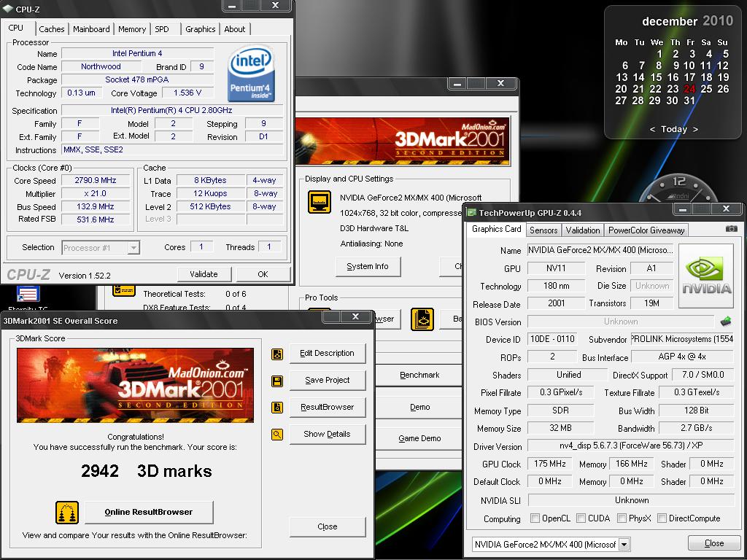
Task: Switch to the Sensors tab in GPU-Z
Action: pyautogui.click(x=543, y=230)
